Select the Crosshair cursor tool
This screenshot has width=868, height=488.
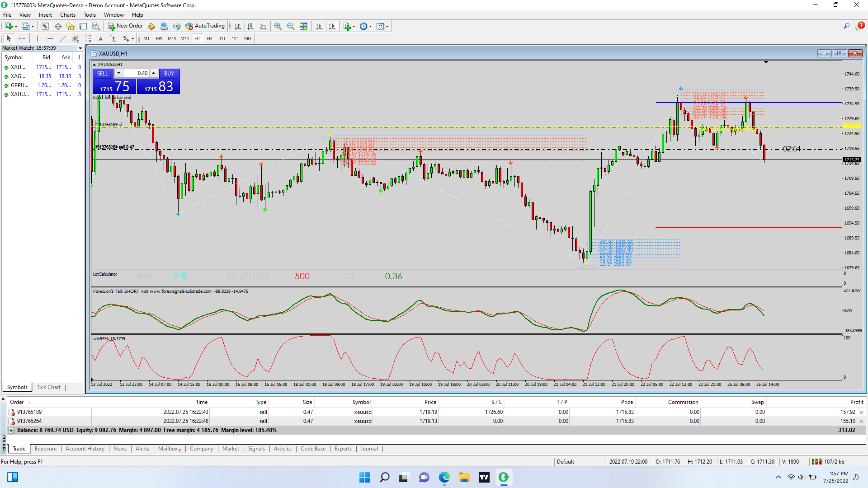click(x=22, y=38)
